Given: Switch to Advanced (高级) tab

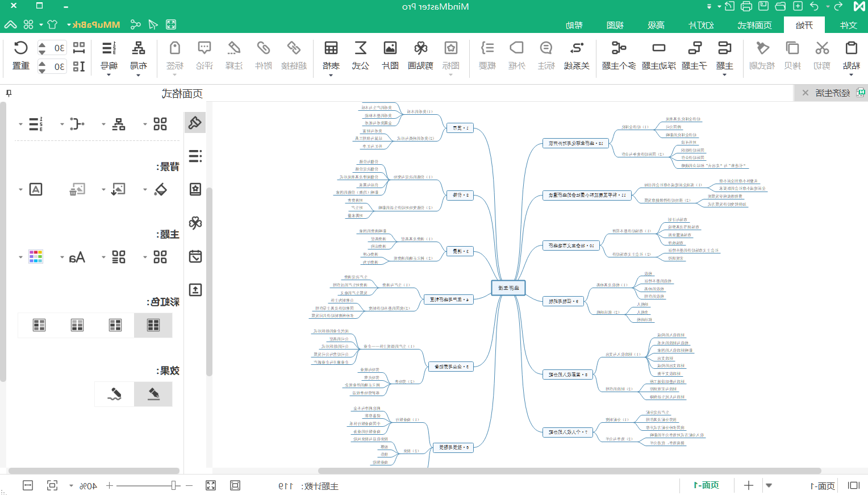Looking at the screenshot, I should point(656,25).
